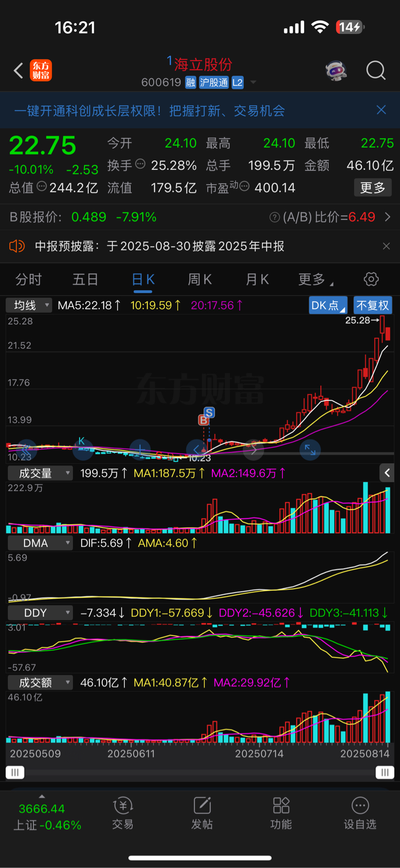Open the 成交额 indicator dropdown
400x868 pixels.
click(x=40, y=683)
